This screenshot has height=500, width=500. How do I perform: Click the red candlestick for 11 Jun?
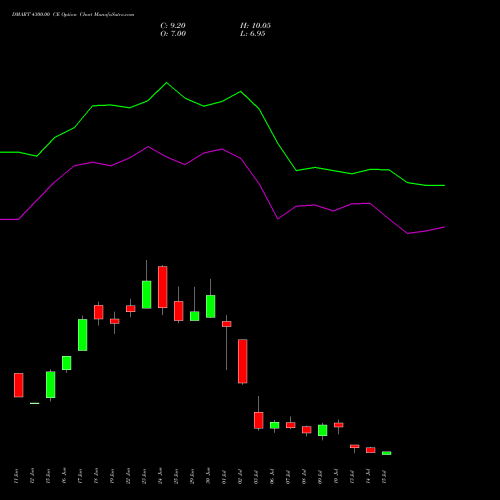click(19, 385)
